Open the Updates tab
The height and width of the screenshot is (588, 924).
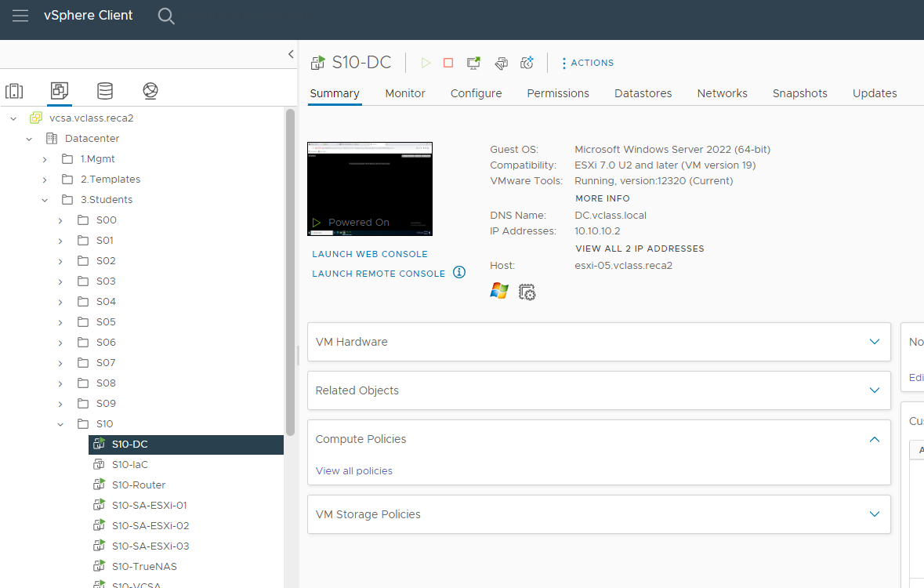point(875,93)
